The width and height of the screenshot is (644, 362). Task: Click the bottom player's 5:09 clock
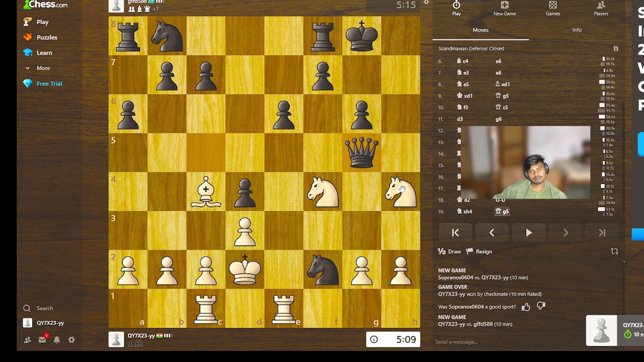click(393, 339)
